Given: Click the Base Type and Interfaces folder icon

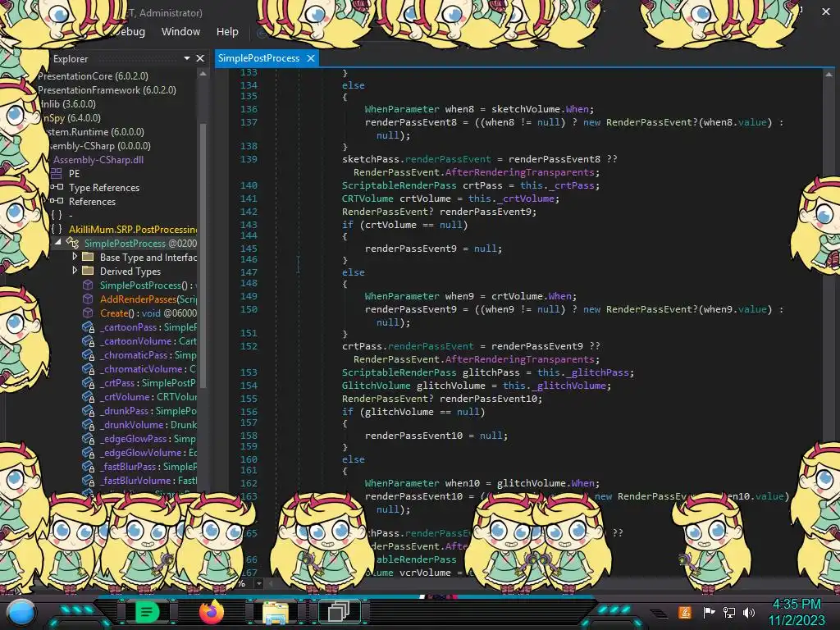Looking at the screenshot, I should point(88,257).
